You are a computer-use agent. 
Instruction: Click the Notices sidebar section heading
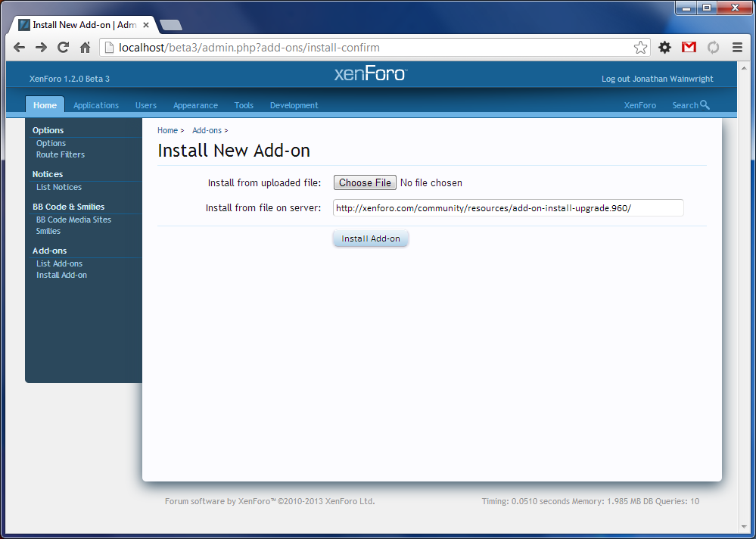tap(47, 174)
